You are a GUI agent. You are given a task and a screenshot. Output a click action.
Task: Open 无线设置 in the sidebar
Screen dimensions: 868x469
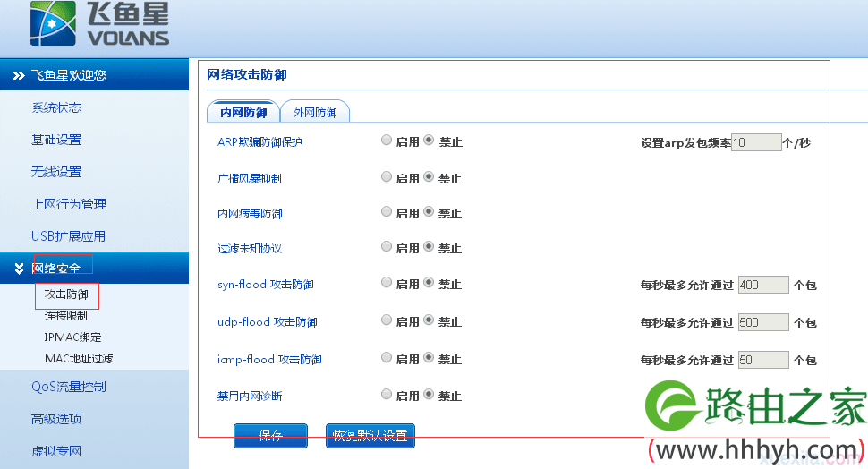[56, 172]
